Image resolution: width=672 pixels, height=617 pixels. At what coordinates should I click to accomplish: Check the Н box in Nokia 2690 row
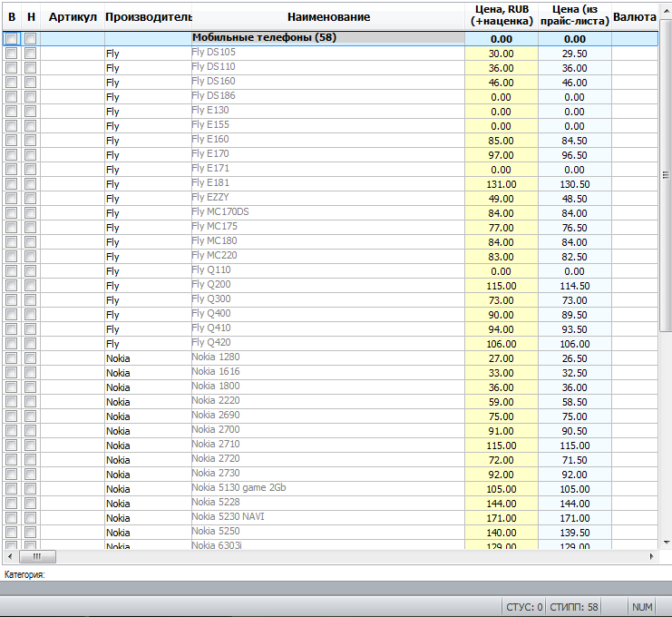[x=31, y=416]
